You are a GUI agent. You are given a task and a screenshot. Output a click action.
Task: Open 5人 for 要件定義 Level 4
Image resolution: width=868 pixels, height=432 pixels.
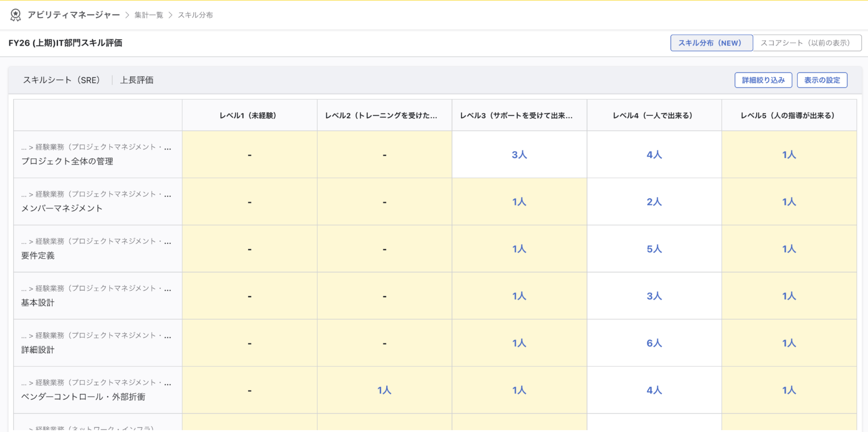pyautogui.click(x=654, y=249)
